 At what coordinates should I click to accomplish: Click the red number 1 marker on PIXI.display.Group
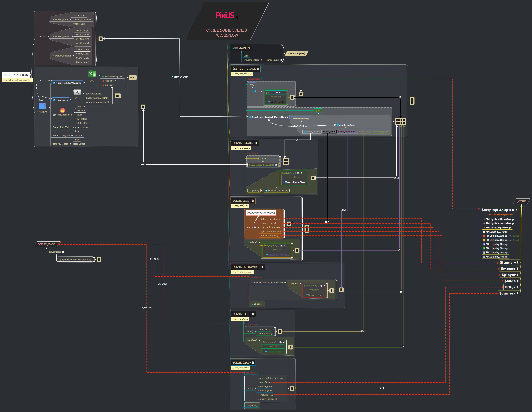[x=484, y=236]
